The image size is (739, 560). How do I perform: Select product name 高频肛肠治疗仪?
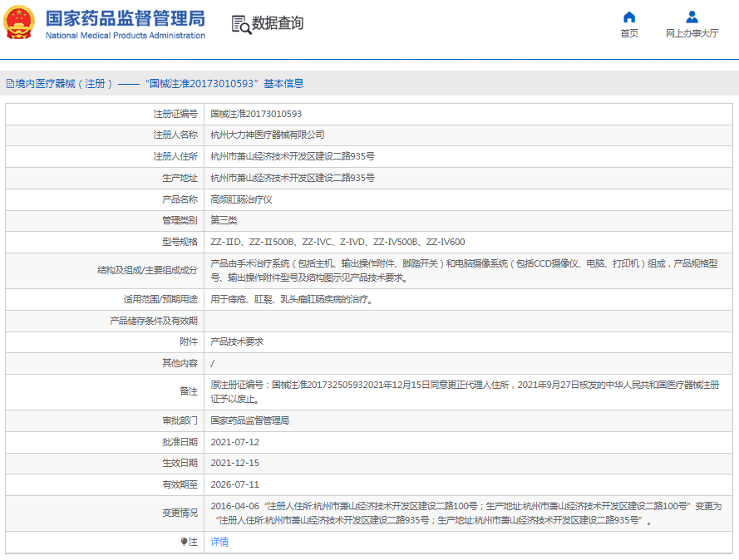pos(241,199)
